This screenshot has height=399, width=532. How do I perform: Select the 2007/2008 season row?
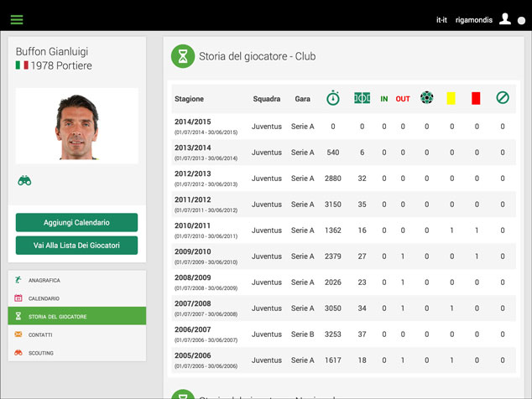[343, 308]
